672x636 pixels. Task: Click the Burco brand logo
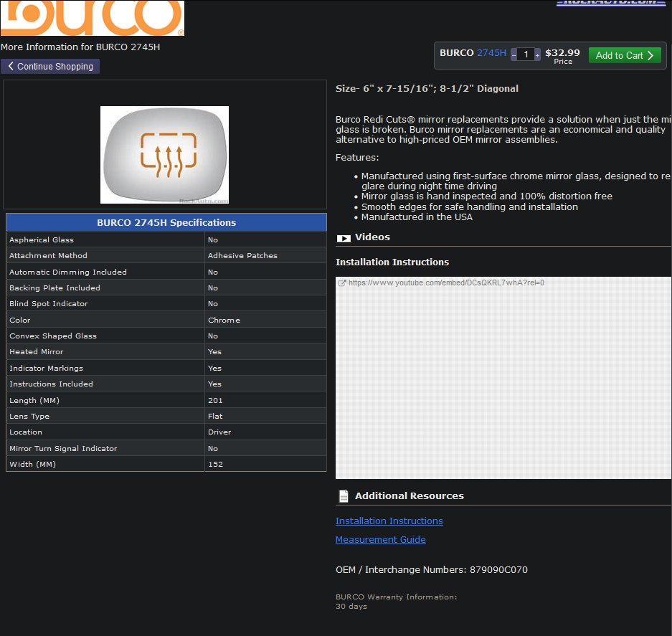point(92,18)
